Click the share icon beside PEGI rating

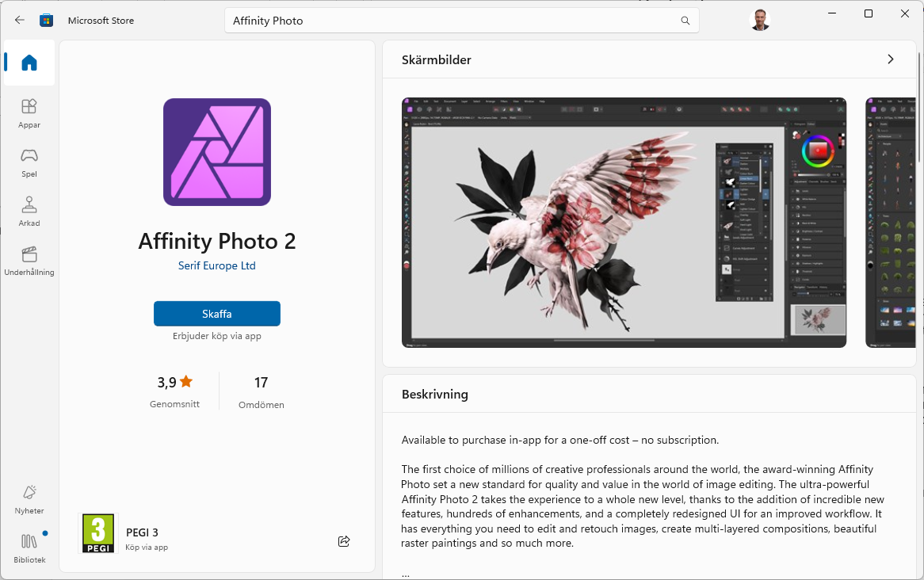coord(344,541)
